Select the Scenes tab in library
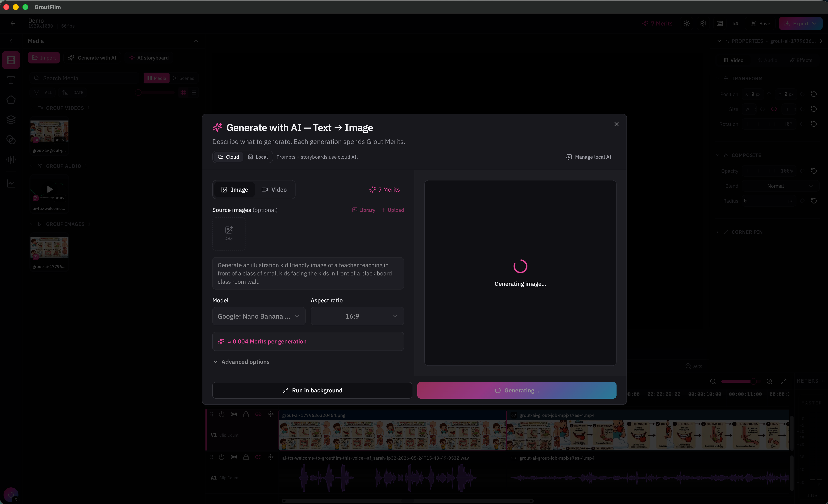Screen dimensions: 828x504 pyautogui.click(x=183, y=78)
